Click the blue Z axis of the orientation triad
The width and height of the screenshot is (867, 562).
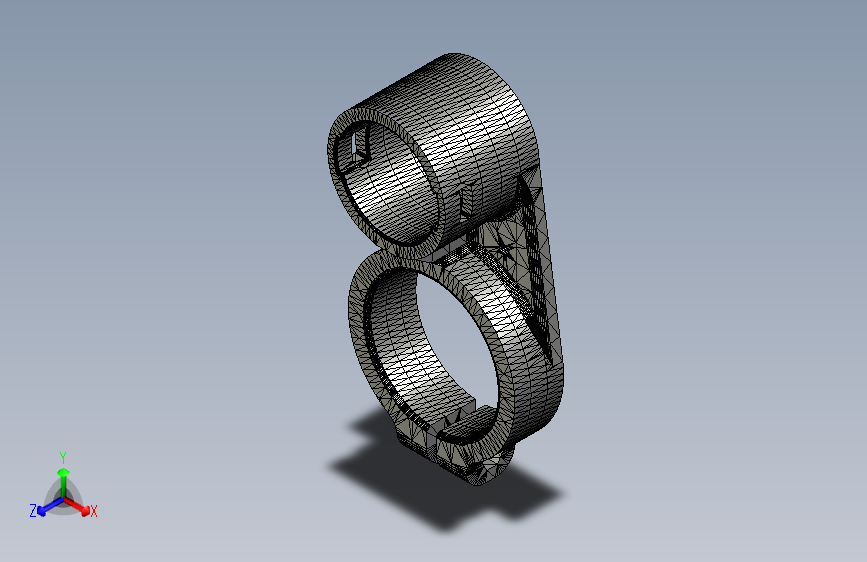pyautogui.click(x=50, y=506)
